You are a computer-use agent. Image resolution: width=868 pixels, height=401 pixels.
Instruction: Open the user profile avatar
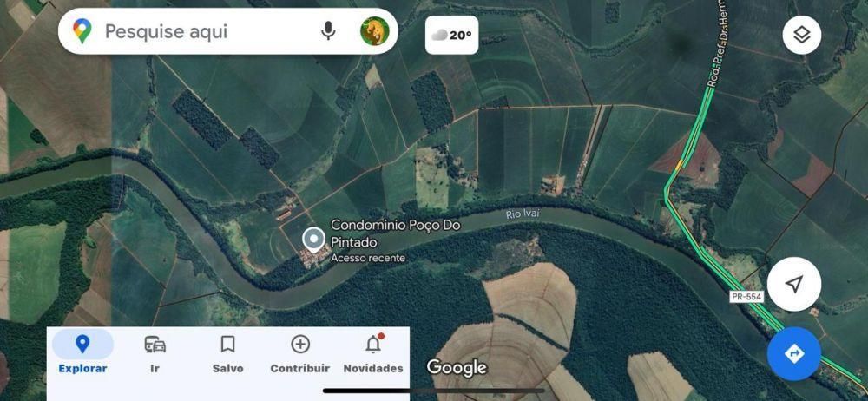coord(375,31)
